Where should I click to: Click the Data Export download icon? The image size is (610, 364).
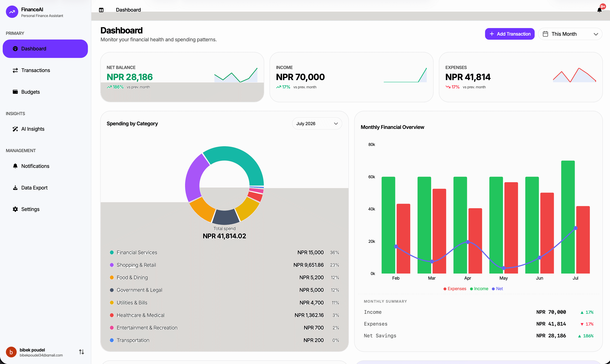(15, 188)
